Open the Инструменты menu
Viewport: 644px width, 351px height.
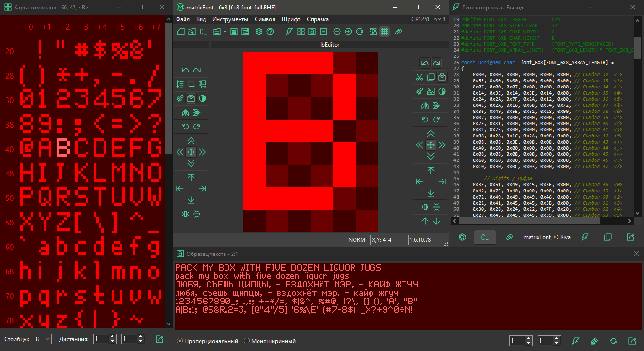click(230, 19)
